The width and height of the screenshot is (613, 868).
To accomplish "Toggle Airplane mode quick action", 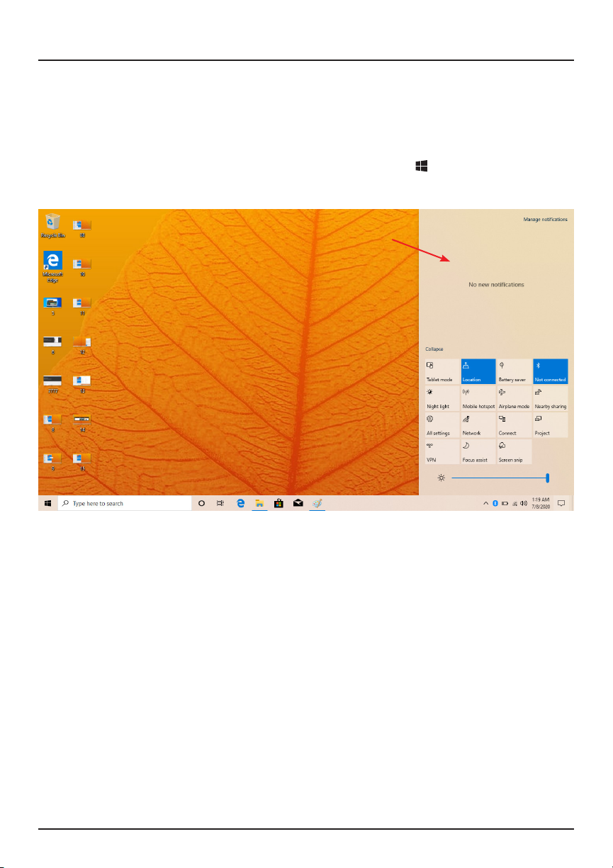I will [514, 398].
